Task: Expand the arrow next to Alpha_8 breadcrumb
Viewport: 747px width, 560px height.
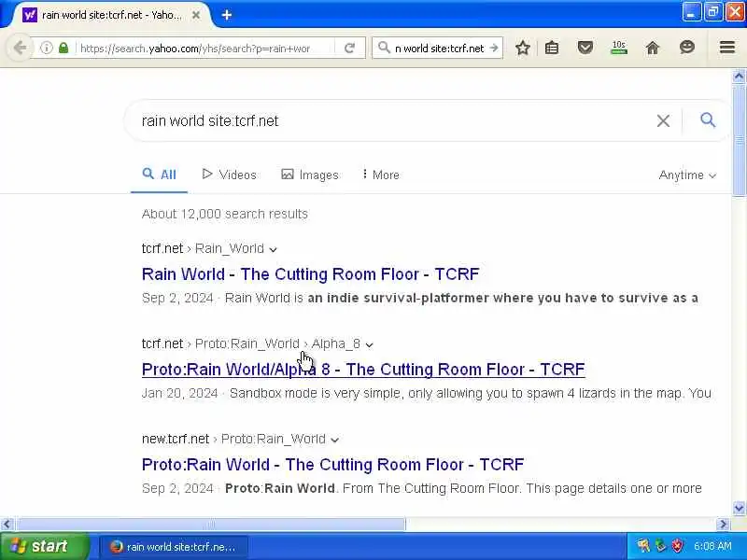Action: click(369, 344)
